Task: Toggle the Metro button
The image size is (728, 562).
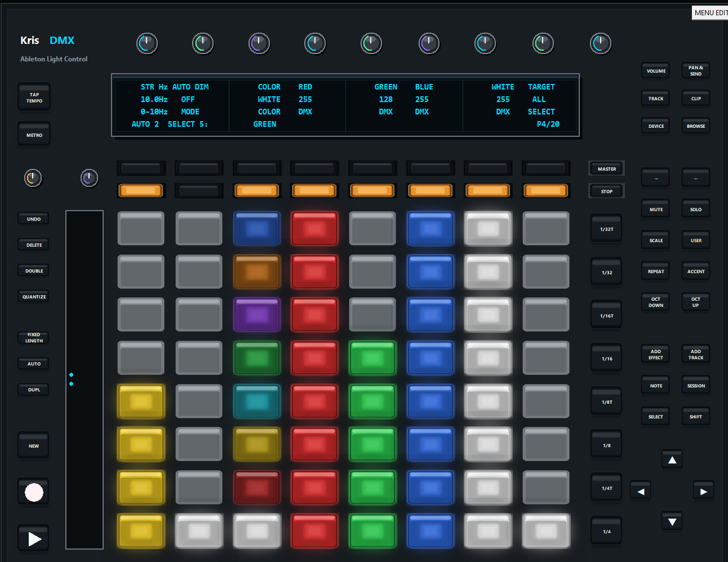Action: pos(34,135)
